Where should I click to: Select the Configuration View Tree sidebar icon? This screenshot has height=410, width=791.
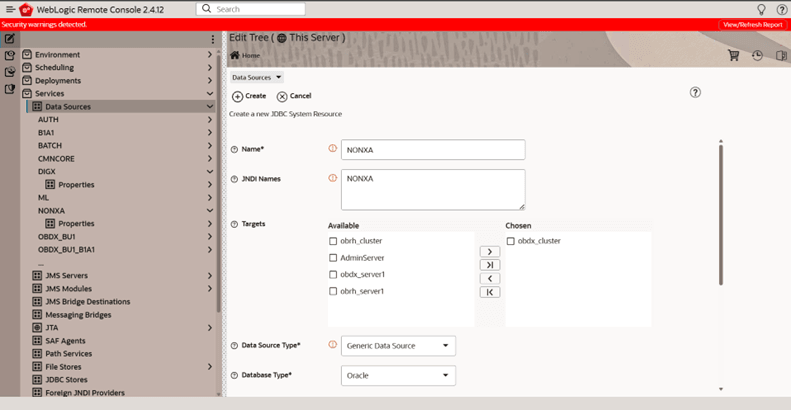point(10,55)
